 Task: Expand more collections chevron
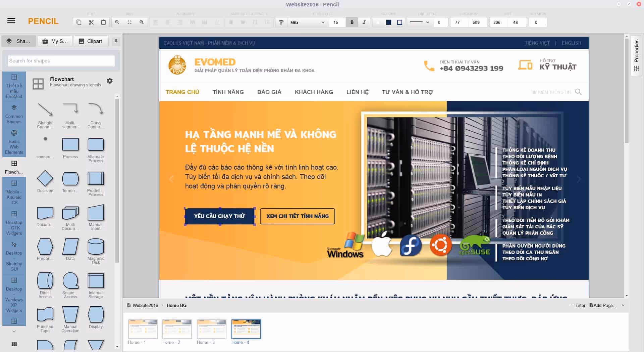click(14, 331)
